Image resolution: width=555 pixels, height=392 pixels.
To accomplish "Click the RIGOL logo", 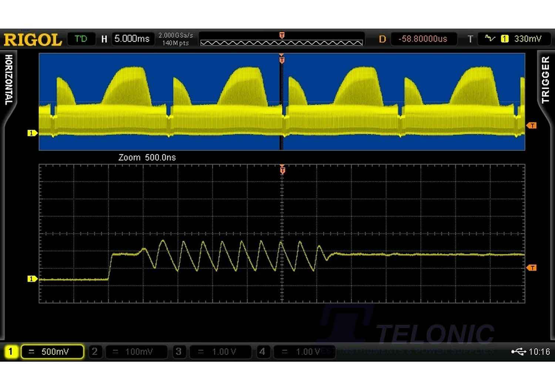I will coord(33,40).
